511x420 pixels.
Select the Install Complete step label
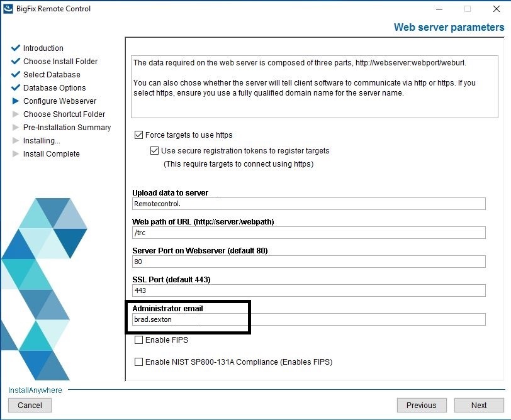pos(51,153)
